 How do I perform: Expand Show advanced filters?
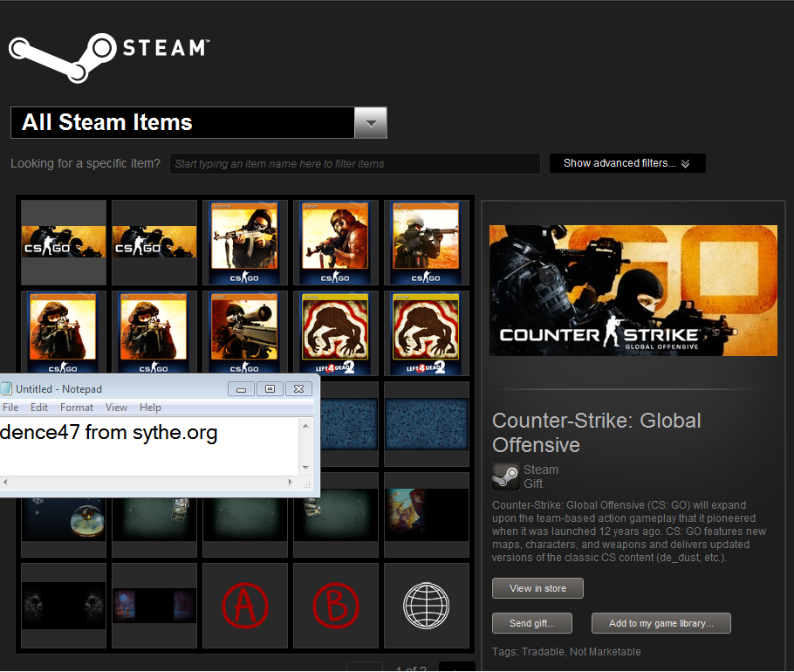(x=627, y=163)
